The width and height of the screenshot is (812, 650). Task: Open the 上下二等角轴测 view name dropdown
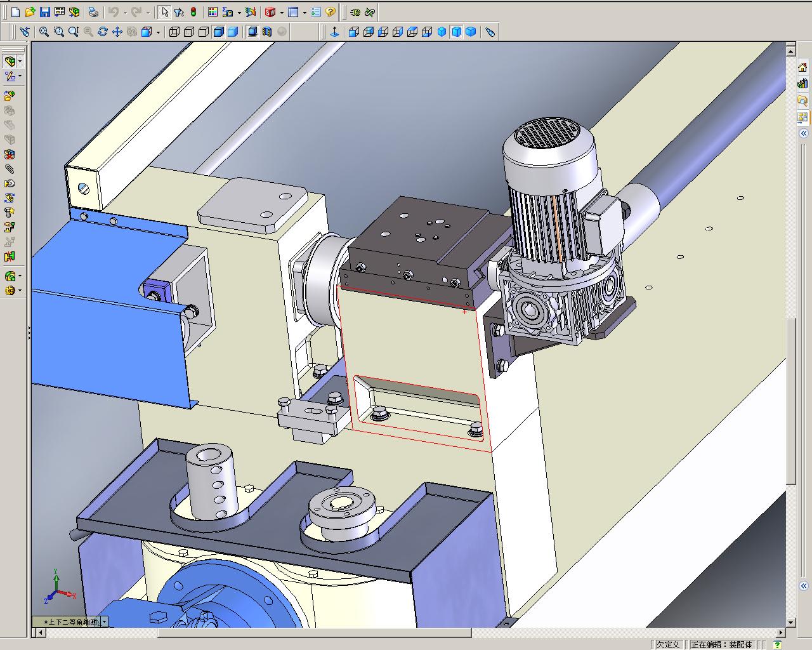tap(105, 622)
